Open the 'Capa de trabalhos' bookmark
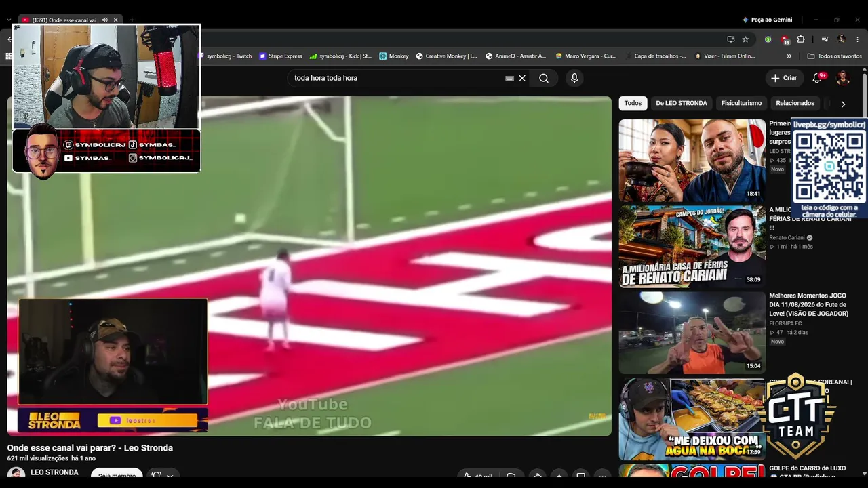868x488 pixels. click(x=656, y=56)
